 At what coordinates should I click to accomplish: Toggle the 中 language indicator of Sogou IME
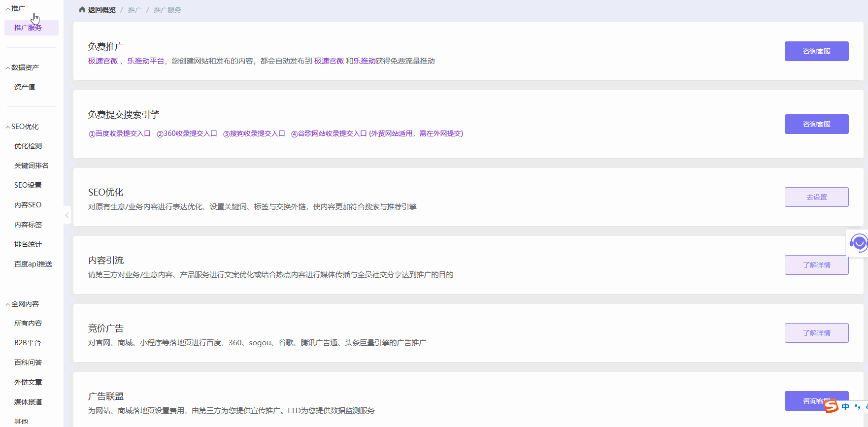(x=845, y=406)
